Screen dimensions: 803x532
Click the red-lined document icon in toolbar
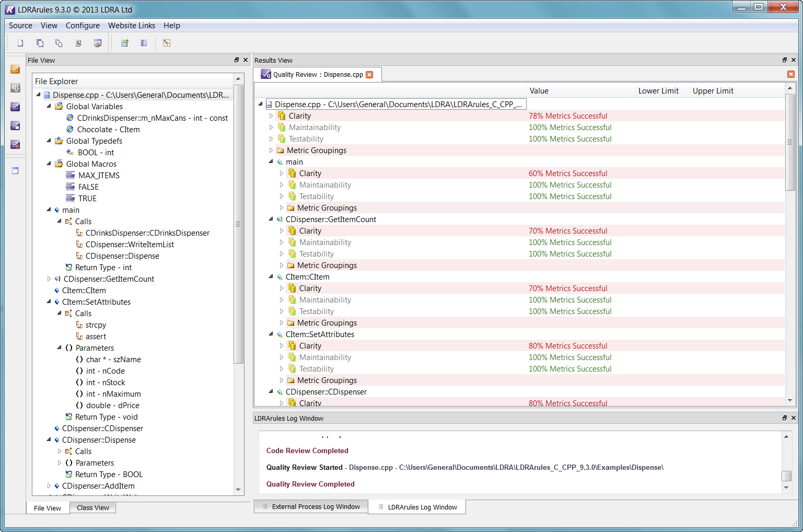click(x=78, y=43)
